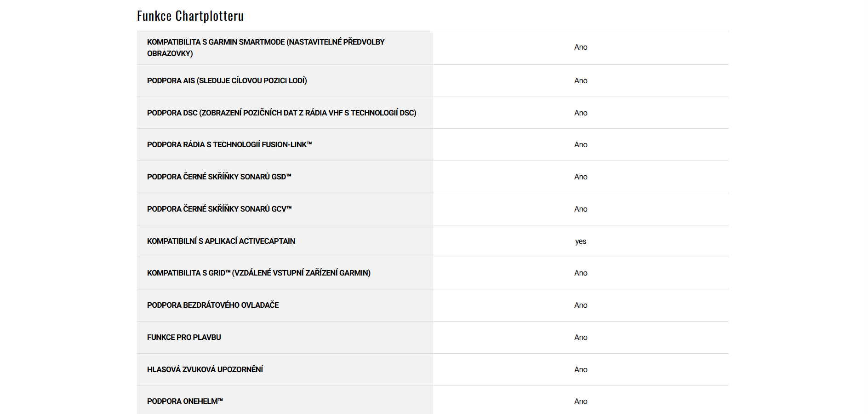Select the Fusion-Link radio support label
The height and width of the screenshot is (414, 868).
[x=229, y=145]
